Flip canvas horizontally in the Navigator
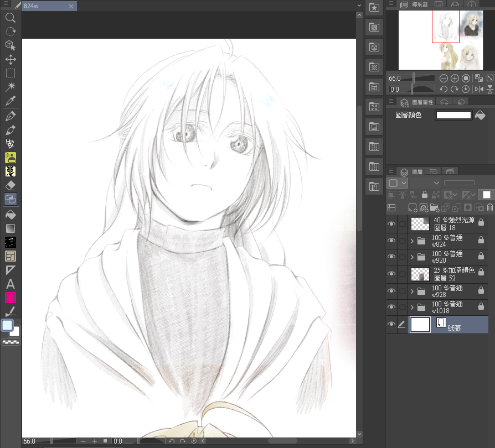495x448 pixels. click(x=479, y=89)
